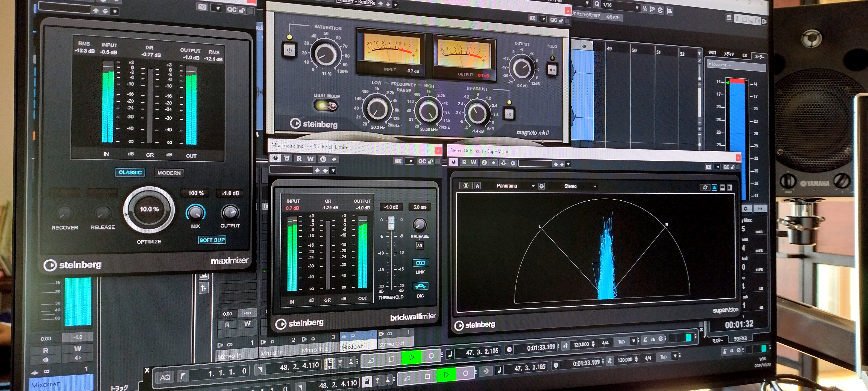Enable Read automation (R) in SuperVision window
This screenshot has width=868, height=391.
pyautogui.click(x=464, y=162)
